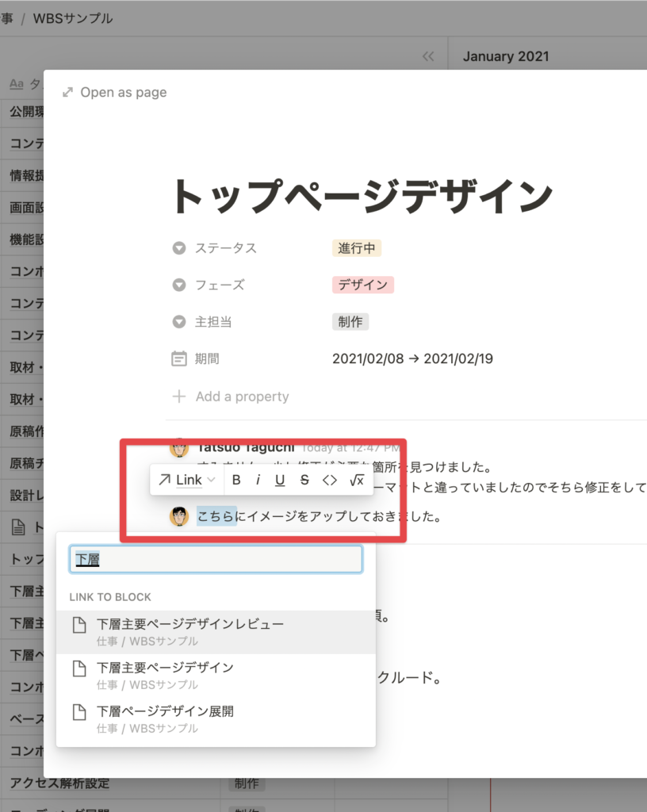Apply strikethrough to selected text

(304, 480)
